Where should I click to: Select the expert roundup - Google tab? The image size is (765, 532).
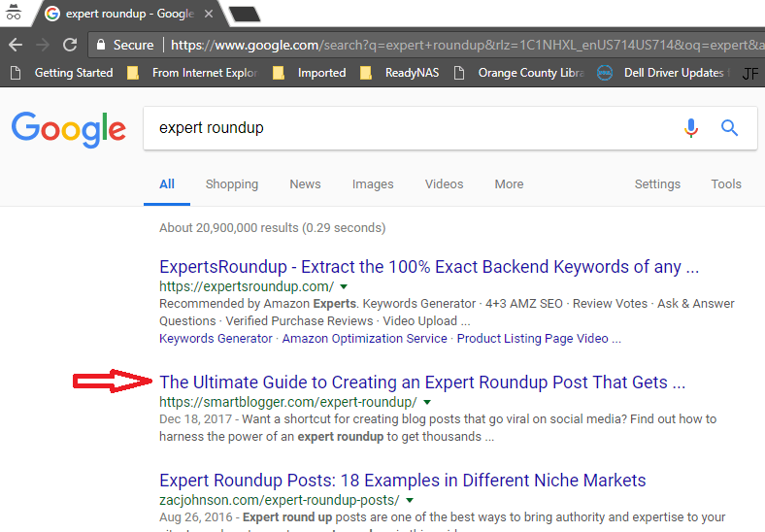pyautogui.click(x=129, y=14)
